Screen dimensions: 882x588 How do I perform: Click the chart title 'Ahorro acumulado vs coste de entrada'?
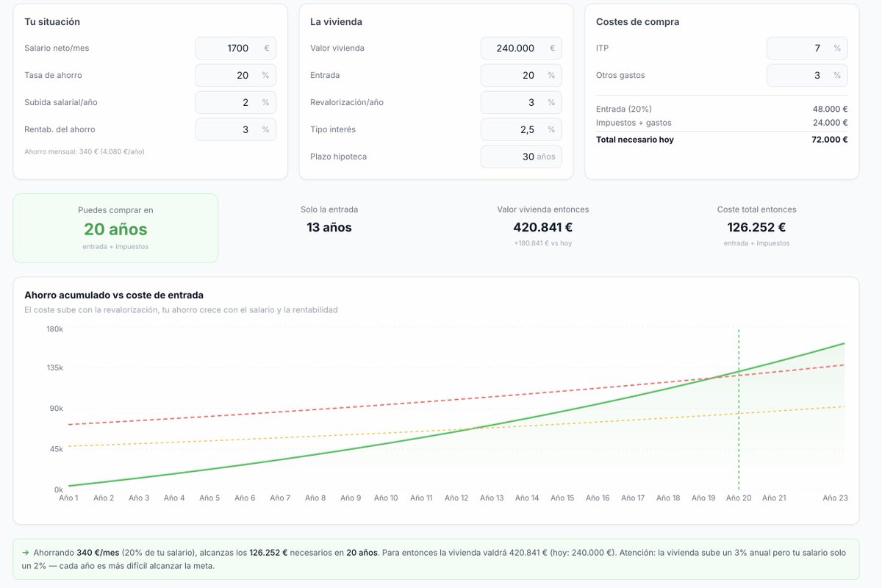pyautogui.click(x=114, y=295)
